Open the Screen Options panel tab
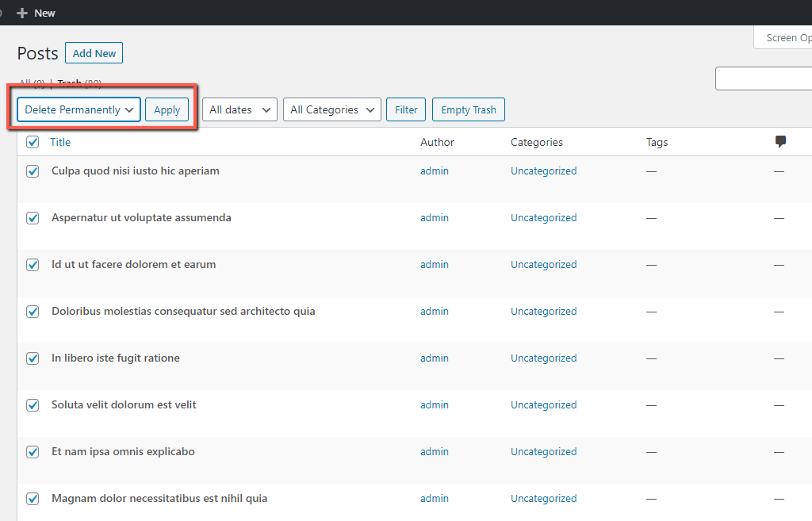812x521 pixels. pos(783,38)
